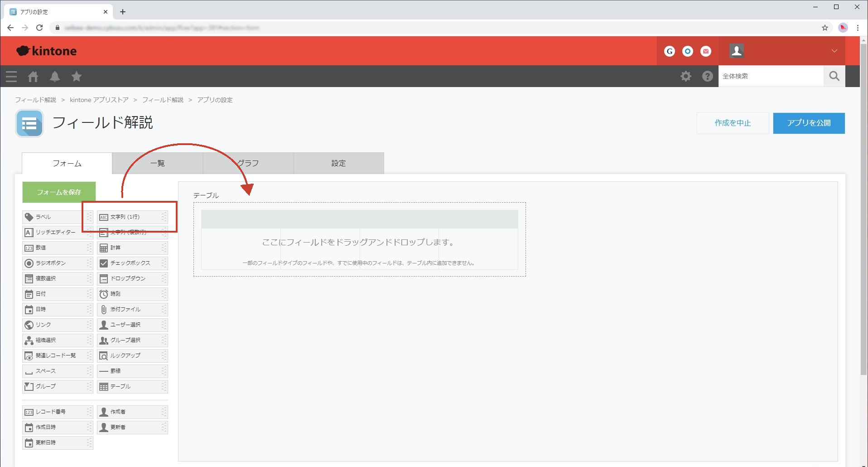This screenshot has width=868, height=467.
Task: Switch to the フォーム tab
Action: pos(67,163)
